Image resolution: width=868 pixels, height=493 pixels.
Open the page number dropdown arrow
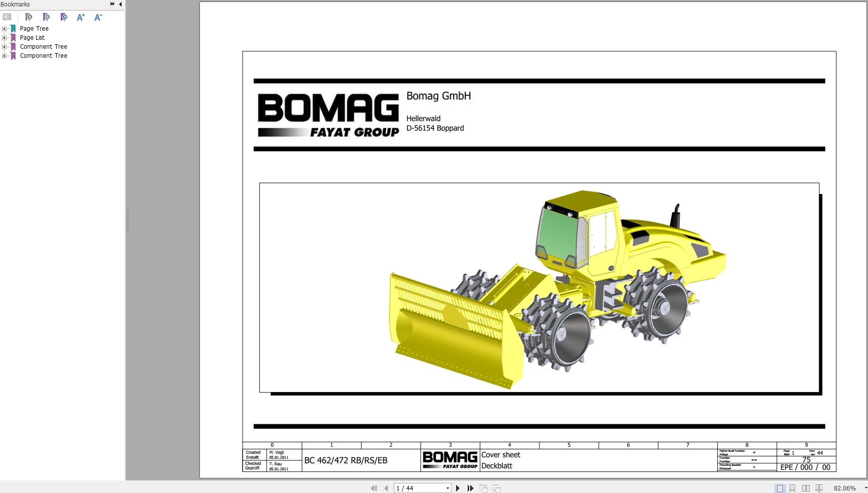448,488
